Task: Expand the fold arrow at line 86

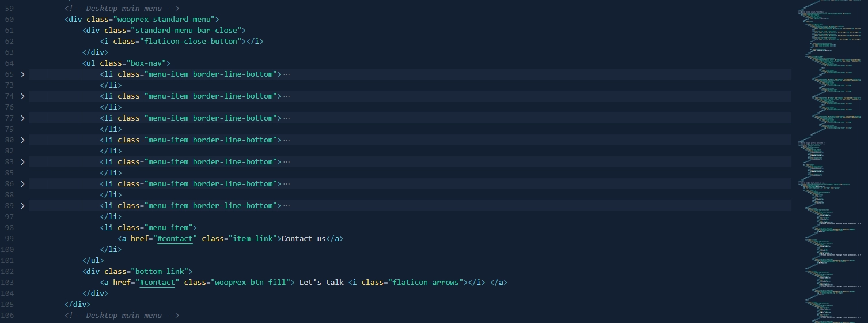Action: tap(22, 184)
